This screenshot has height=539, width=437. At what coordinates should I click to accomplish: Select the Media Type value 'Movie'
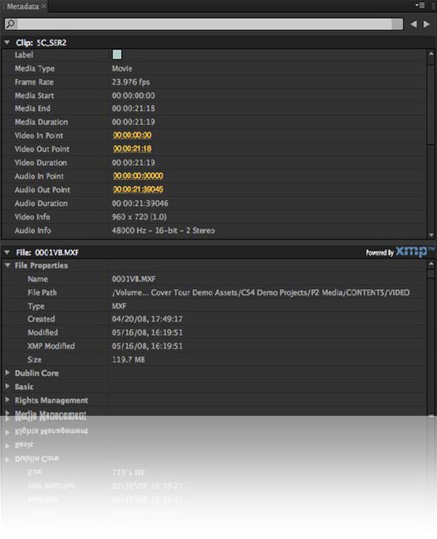(122, 68)
